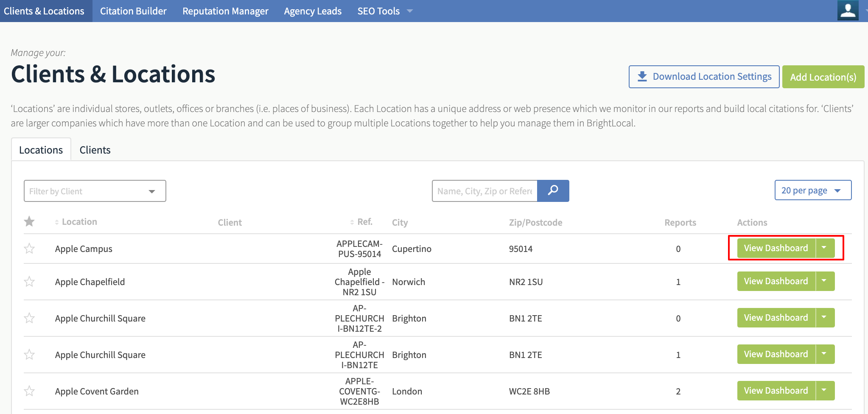Click the Apple Covent Garden location name
868x414 pixels.
point(97,391)
